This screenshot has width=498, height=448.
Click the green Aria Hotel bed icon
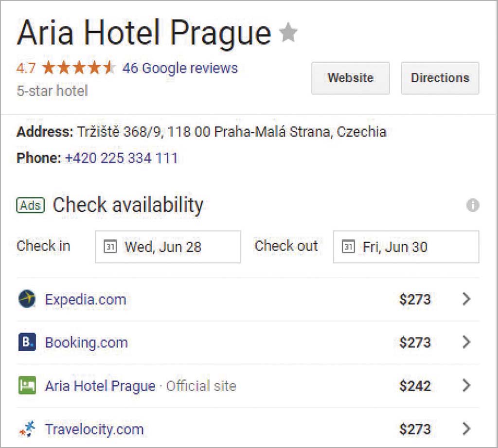pyautogui.click(x=27, y=386)
